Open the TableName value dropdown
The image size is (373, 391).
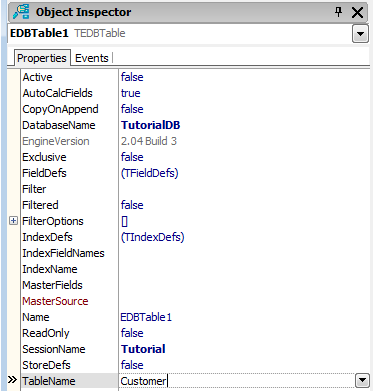[362, 380]
